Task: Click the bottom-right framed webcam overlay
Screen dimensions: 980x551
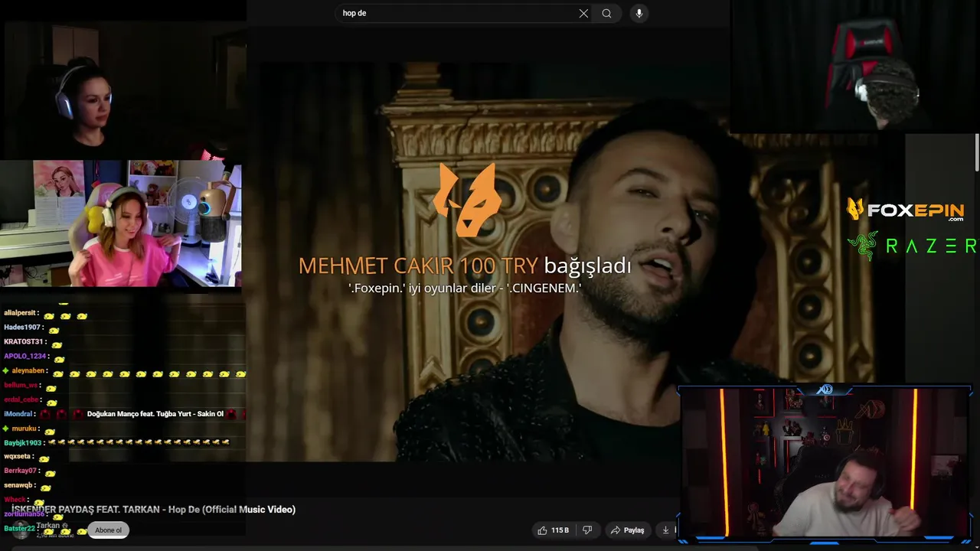Action: [825, 465]
